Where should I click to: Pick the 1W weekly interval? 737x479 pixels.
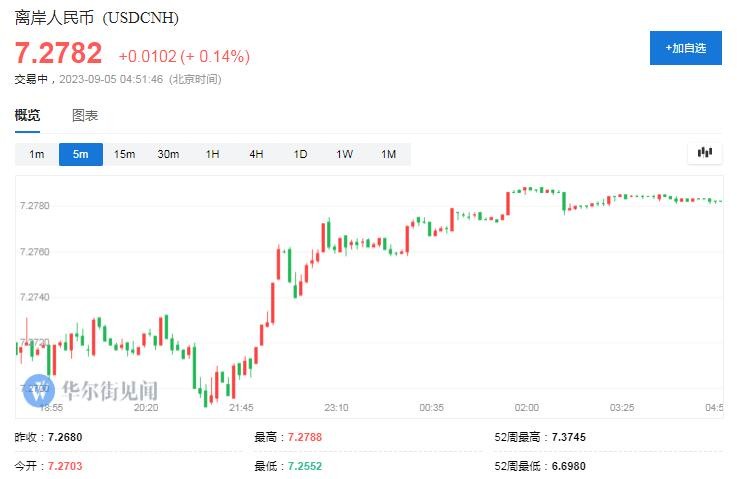click(344, 154)
